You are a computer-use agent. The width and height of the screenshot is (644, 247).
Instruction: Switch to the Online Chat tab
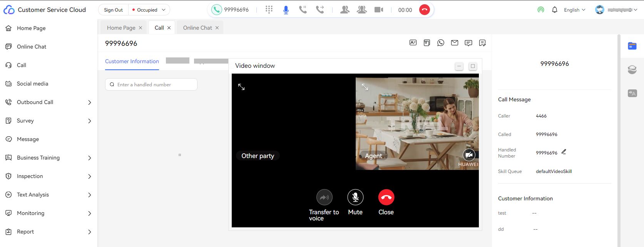point(197,28)
